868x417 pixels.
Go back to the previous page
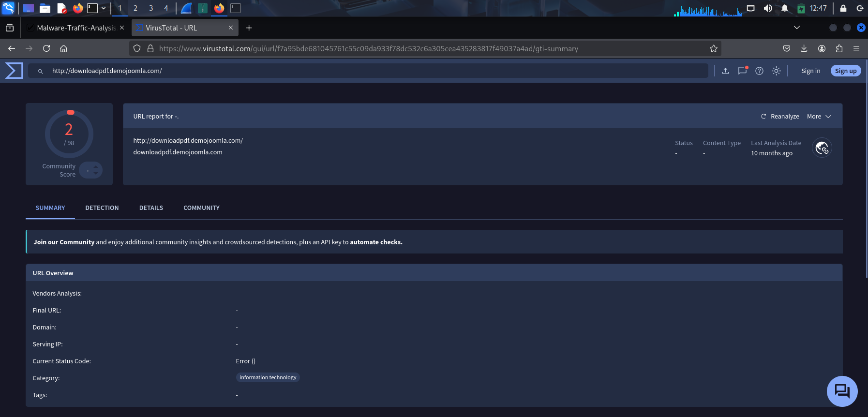click(12, 48)
